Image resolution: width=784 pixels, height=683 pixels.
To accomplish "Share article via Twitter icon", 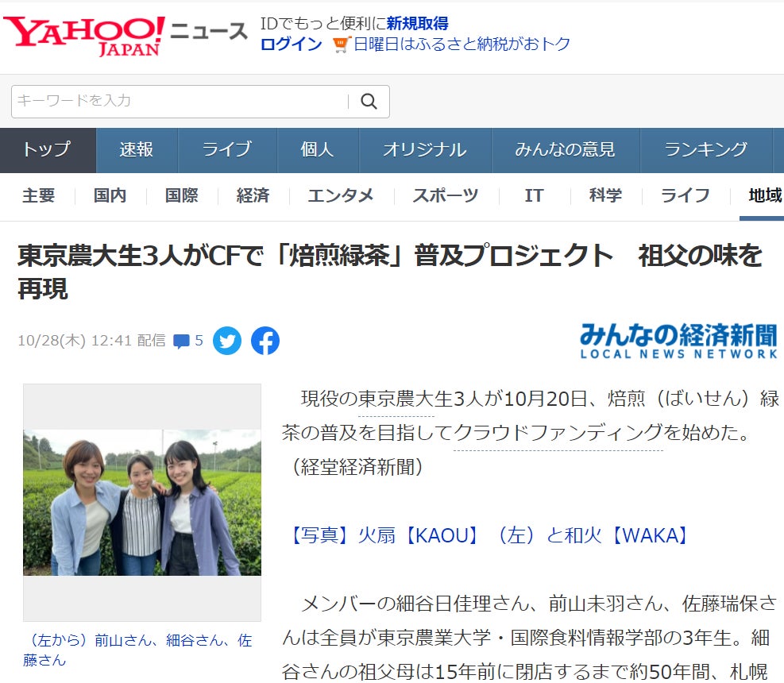I will [x=227, y=341].
